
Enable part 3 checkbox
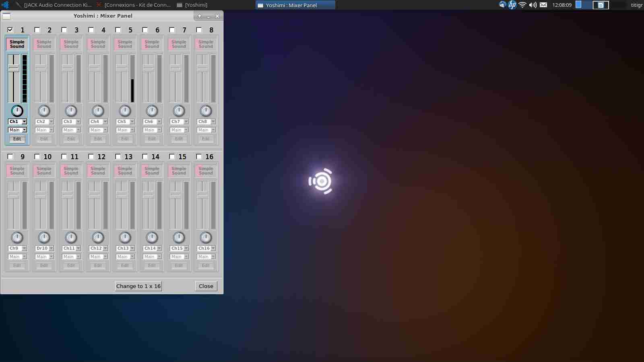(64, 30)
